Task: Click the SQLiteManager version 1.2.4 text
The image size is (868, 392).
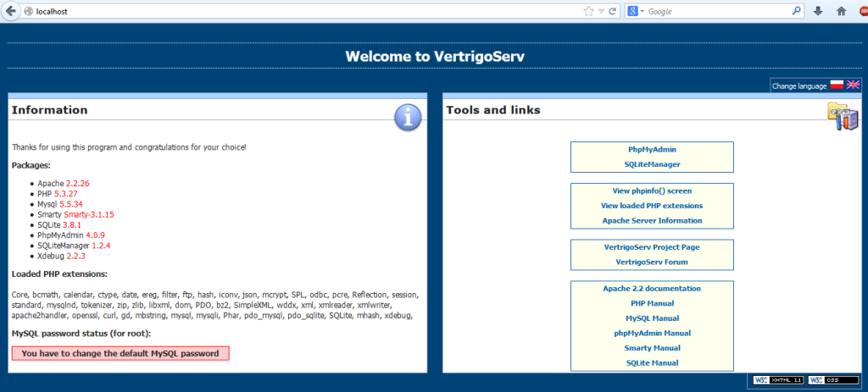Action: point(102,246)
